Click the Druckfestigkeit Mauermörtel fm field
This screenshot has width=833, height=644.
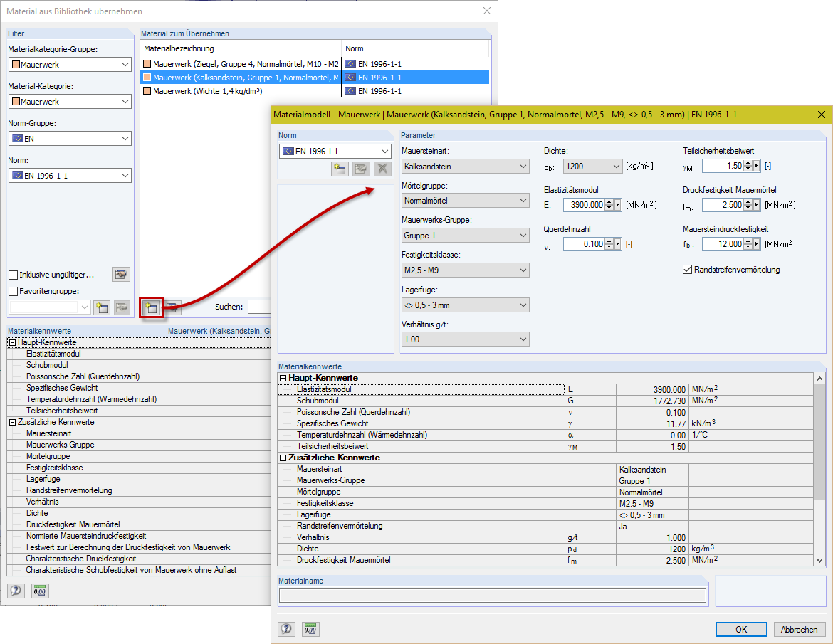tap(723, 205)
